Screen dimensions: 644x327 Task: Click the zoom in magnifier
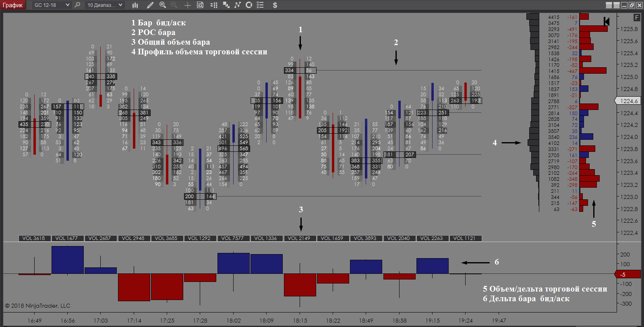[163, 5]
